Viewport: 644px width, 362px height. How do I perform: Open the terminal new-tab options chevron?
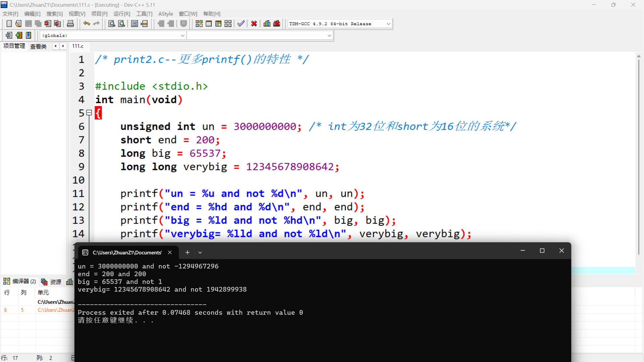coord(200,253)
